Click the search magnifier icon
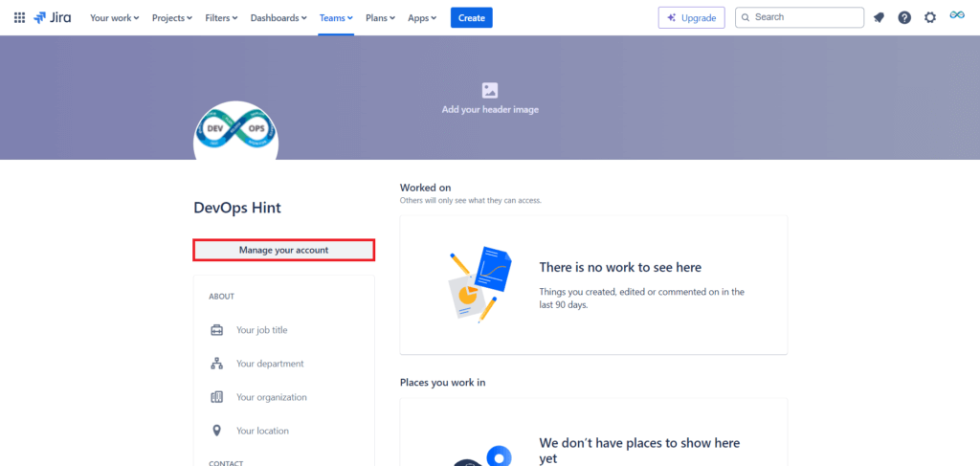980x466 pixels. [745, 17]
